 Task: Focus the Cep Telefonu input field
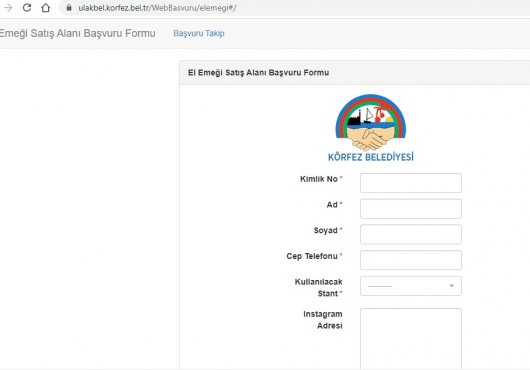411,260
